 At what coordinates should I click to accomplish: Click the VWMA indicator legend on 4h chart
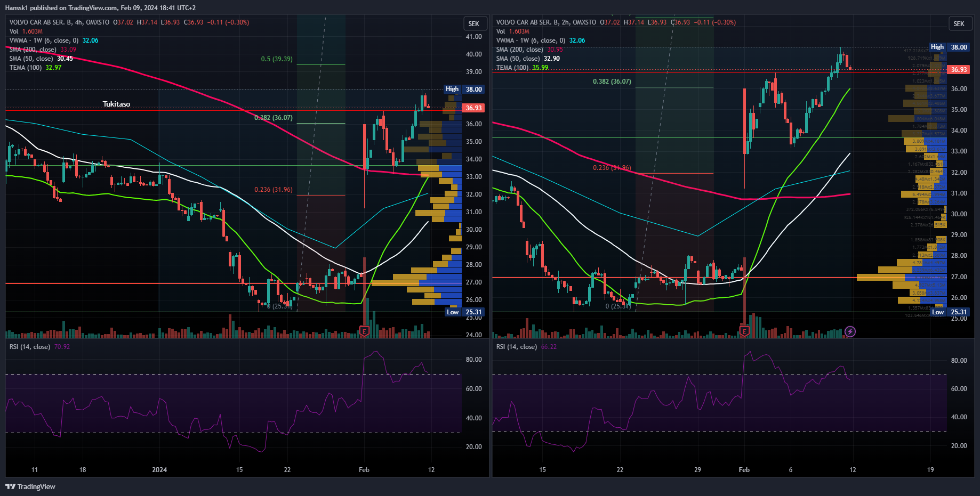(x=54, y=40)
